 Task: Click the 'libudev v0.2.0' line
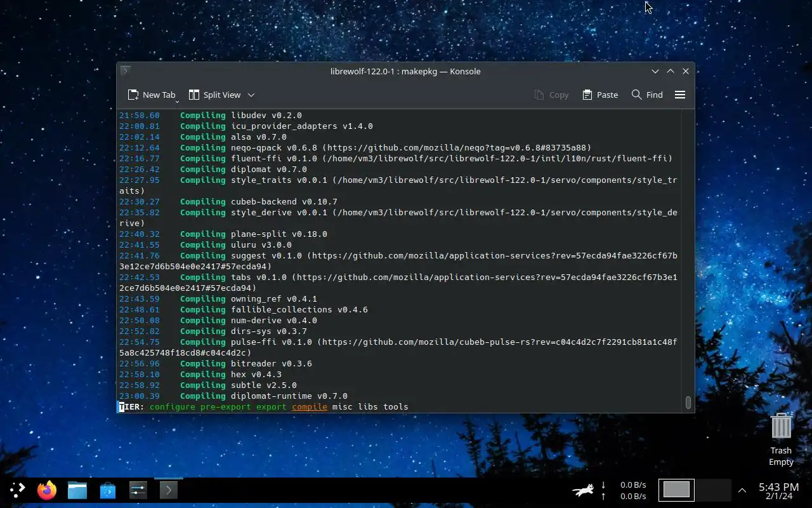266,116
